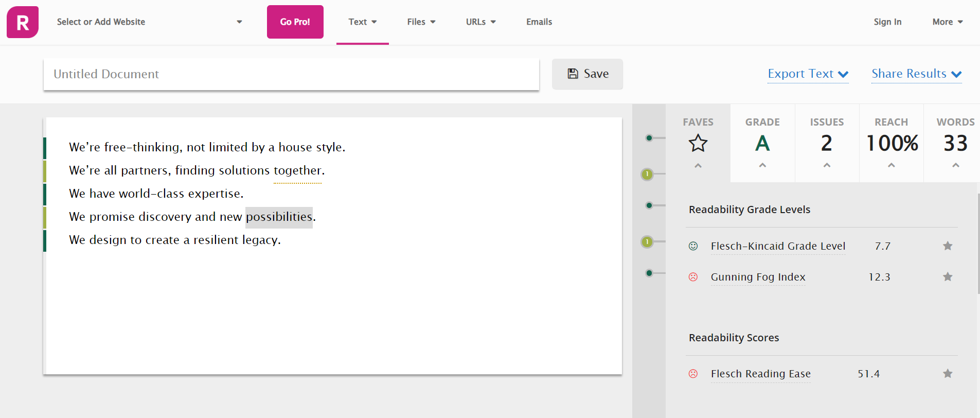Open the Export Text dropdown

tap(808, 74)
